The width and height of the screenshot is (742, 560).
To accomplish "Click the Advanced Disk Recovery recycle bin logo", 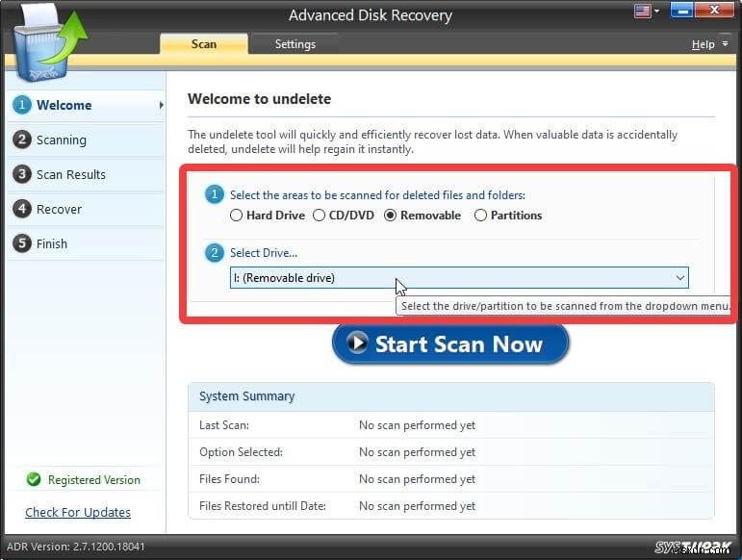I will coord(50,45).
